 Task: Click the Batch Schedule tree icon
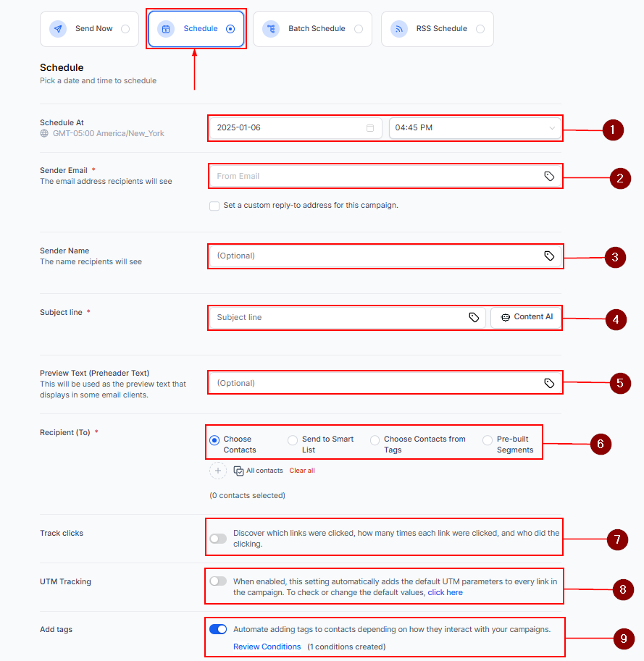[x=271, y=29]
